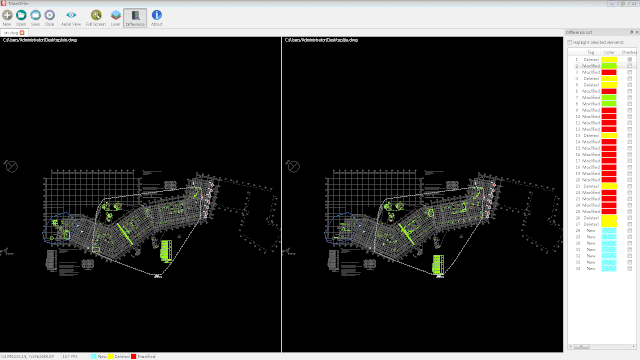Click the file path label in right viewport
The image size is (640, 360).
click(322, 40)
